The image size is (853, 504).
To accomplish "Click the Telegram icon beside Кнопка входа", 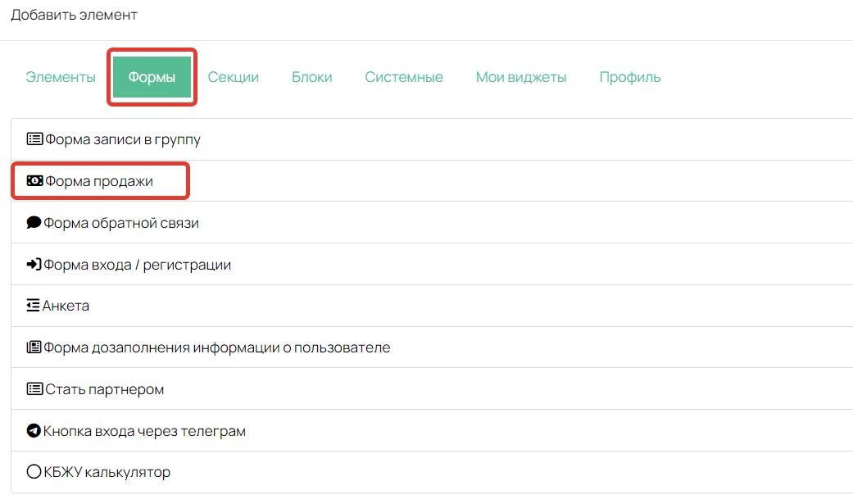I will pyautogui.click(x=34, y=430).
